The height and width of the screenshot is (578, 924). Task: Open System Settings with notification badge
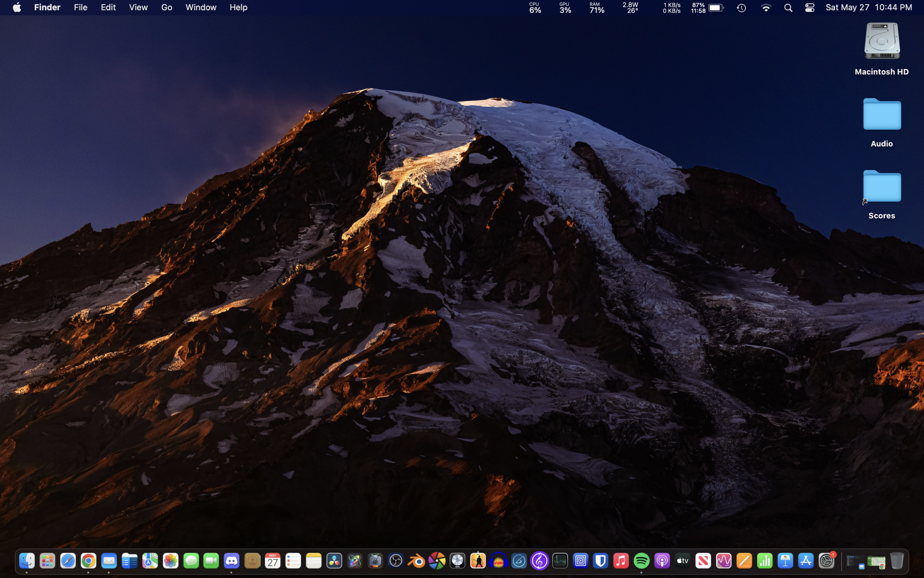(x=826, y=561)
